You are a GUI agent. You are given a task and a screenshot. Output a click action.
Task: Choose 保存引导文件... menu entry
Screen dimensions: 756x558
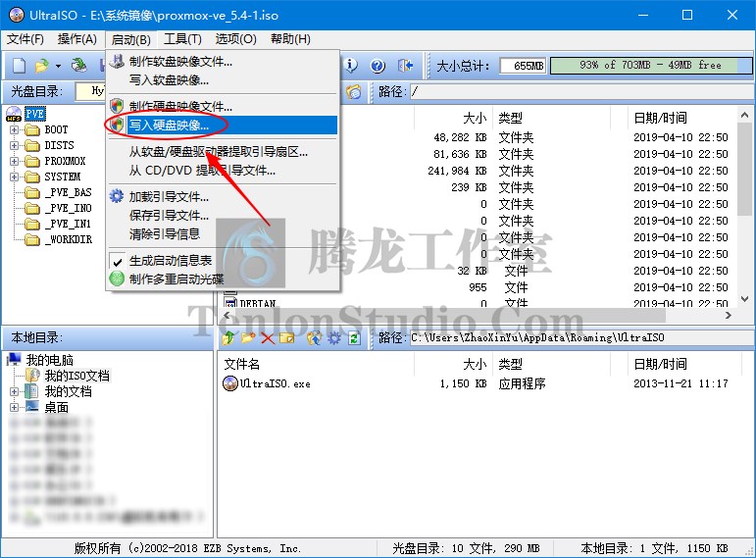pyautogui.click(x=223, y=215)
